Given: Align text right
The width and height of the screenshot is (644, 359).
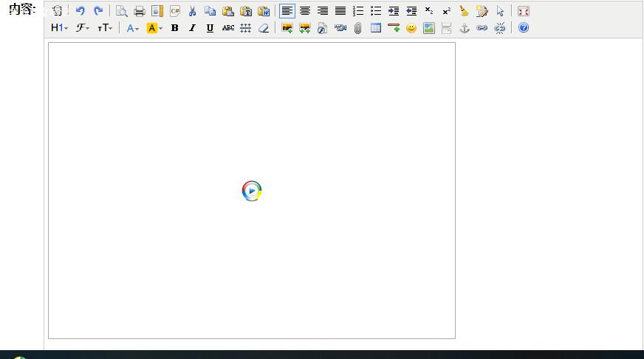Looking at the screenshot, I should coord(323,11).
